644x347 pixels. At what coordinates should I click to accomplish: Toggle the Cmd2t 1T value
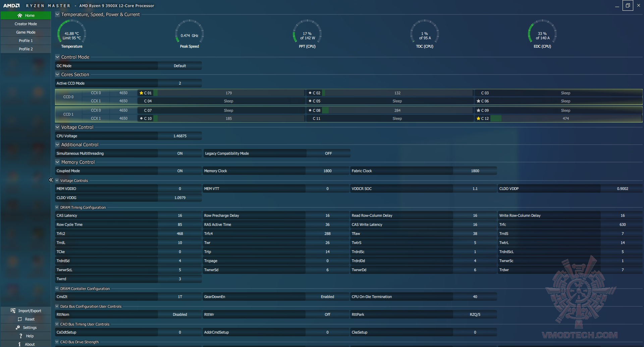pyautogui.click(x=180, y=297)
